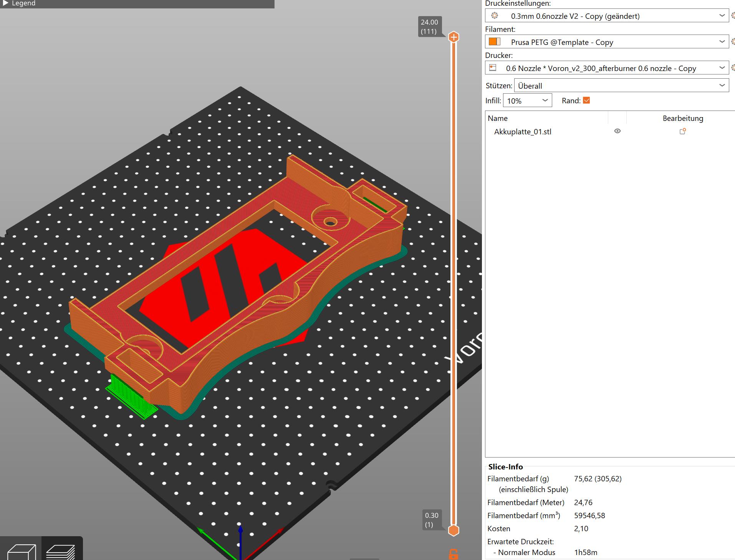
Task: Click the Erwartete Druckzeit label
Action: pos(520,542)
